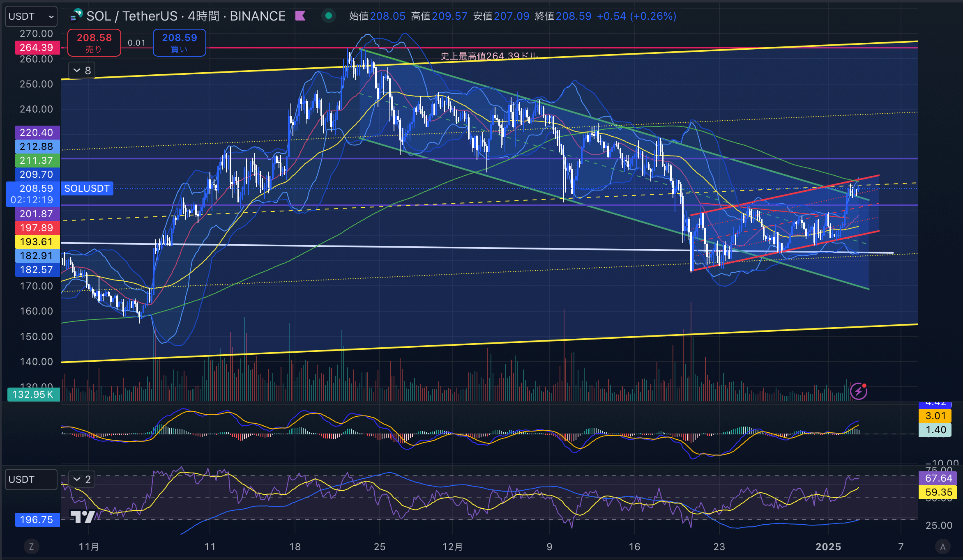Click the 208.58 sell button

94,43
